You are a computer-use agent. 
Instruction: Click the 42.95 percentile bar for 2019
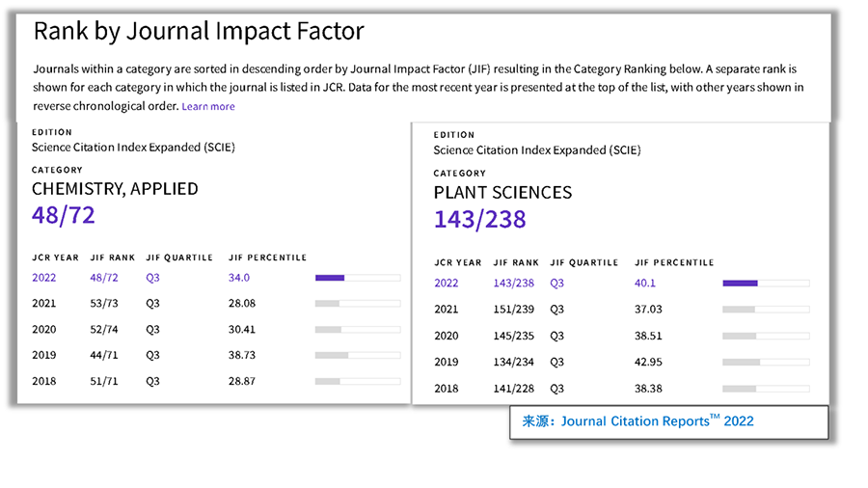(x=766, y=362)
